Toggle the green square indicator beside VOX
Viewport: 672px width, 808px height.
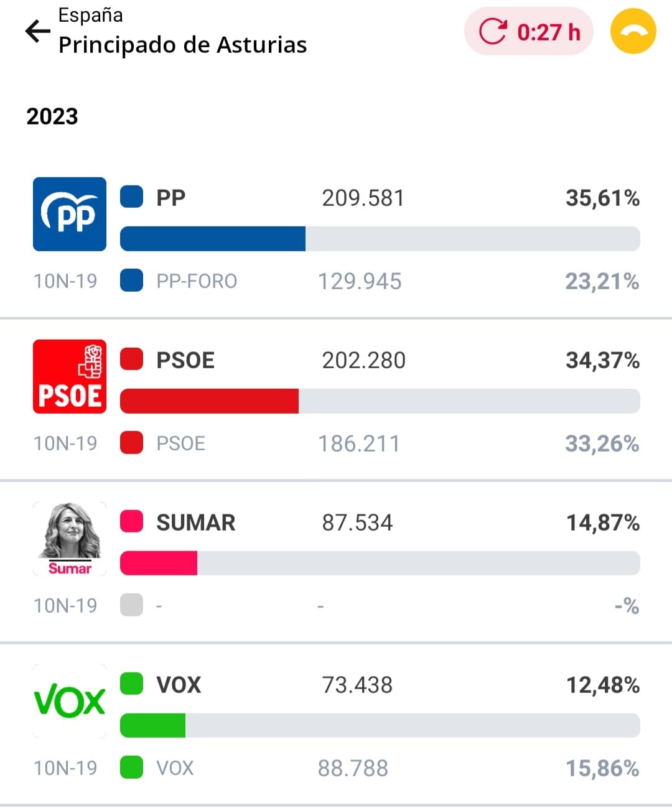[x=131, y=684]
